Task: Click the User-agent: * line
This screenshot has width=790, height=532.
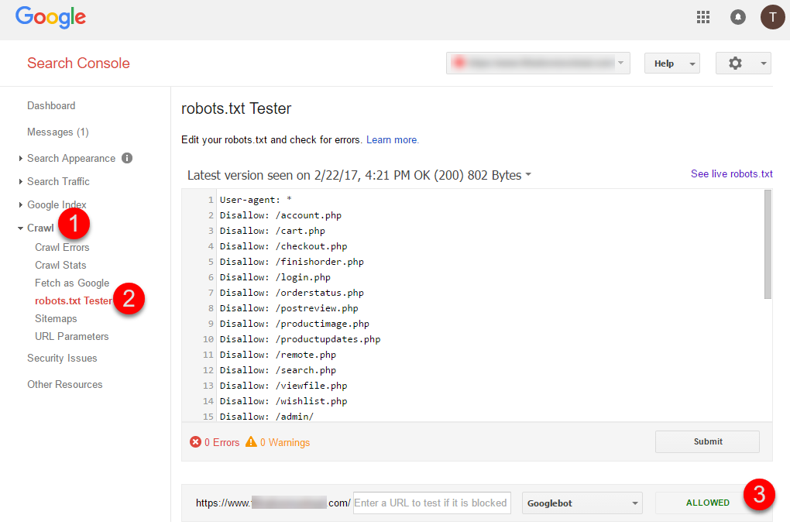Action: click(x=256, y=200)
